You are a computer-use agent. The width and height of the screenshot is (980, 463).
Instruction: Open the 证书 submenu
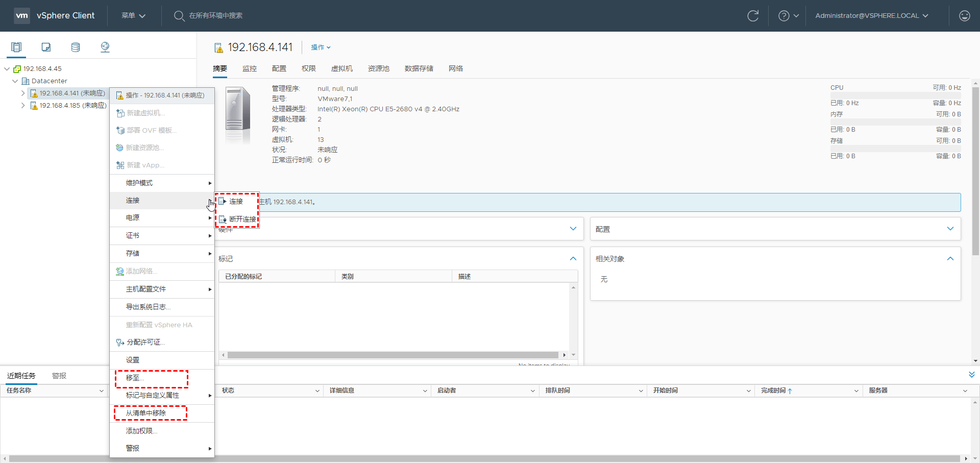[162, 236]
